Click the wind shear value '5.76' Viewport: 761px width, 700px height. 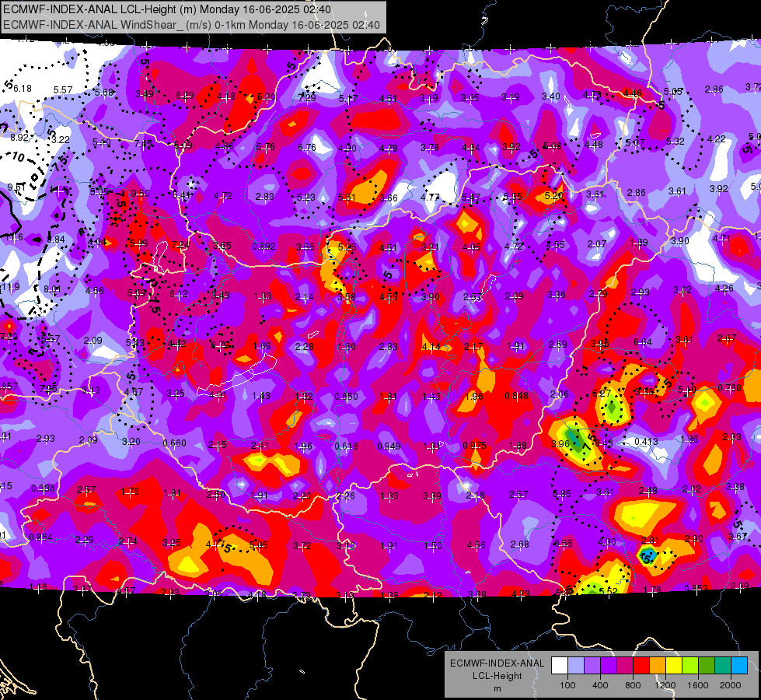pos(266,147)
